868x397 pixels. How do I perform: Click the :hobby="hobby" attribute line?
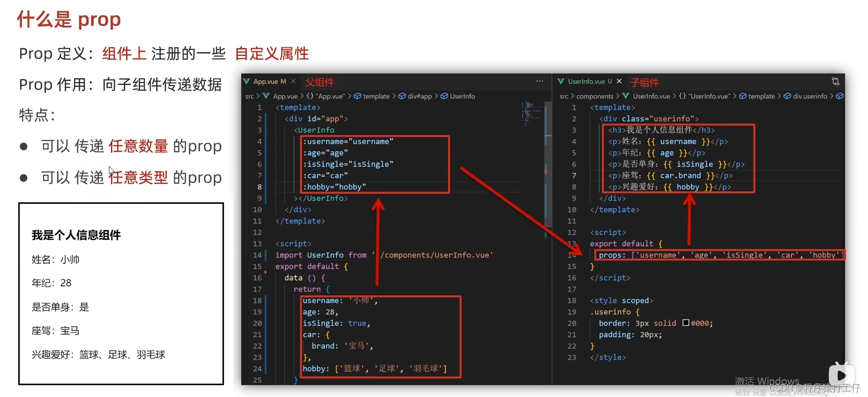[x=334, y=187]
